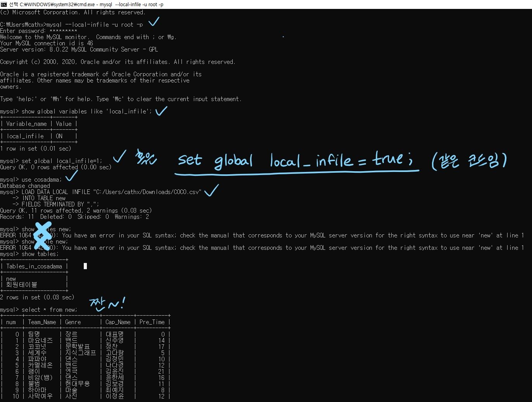Click checkmark beside the LOAD DATA LOCAL INFILE line
Viewport: 532px width, 402px height.
pos(211,190)
